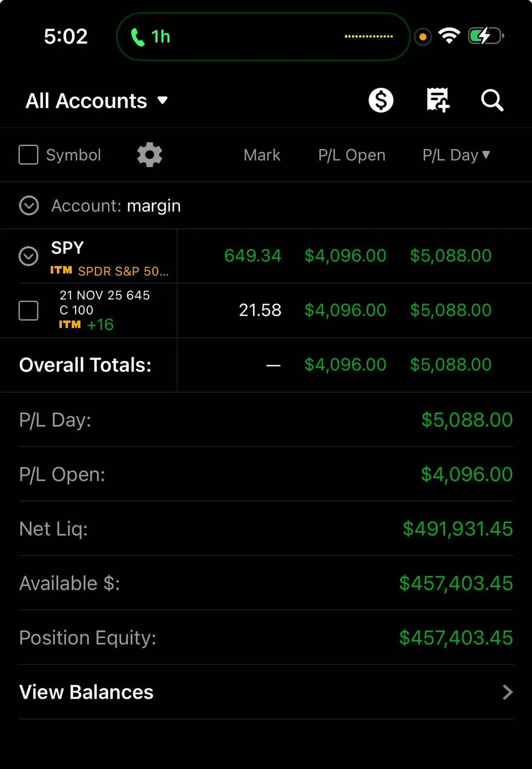The width and height of the screenshot is (532, 769).
Task: Tap the orange microphone indicator dot
Action: point(423,37)
